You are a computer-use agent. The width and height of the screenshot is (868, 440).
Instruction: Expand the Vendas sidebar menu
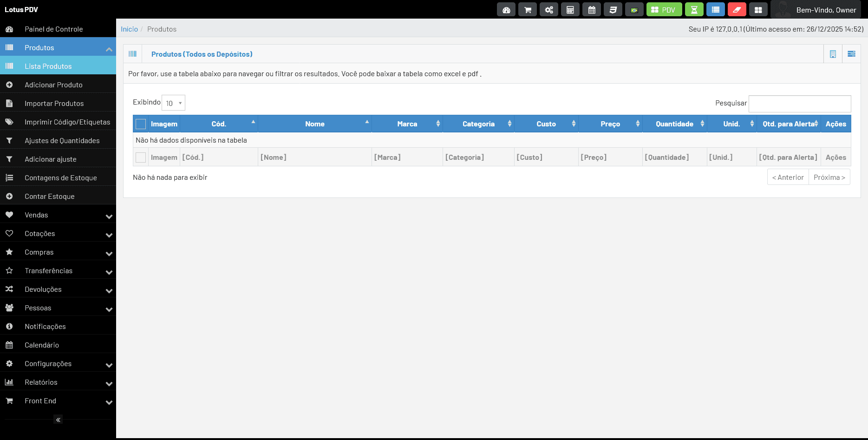pyautogui.click(x=58, y=215)
